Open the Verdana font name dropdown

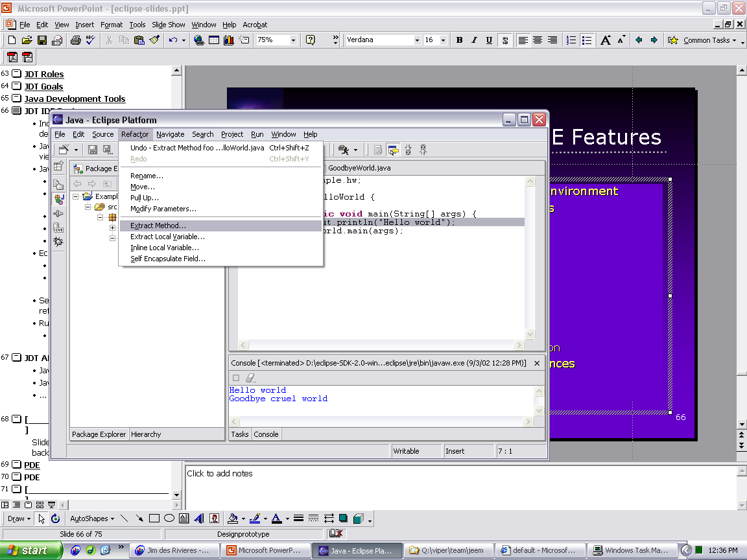[x=417, y=40]
